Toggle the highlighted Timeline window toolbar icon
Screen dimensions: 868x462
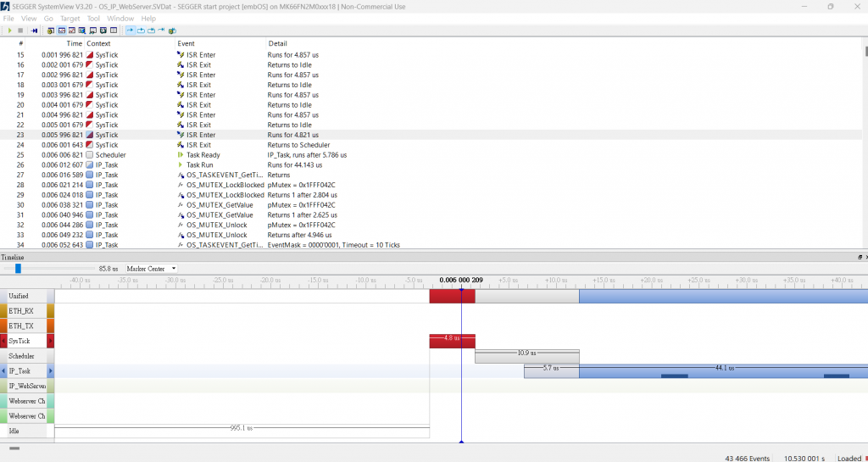point(61,31)
